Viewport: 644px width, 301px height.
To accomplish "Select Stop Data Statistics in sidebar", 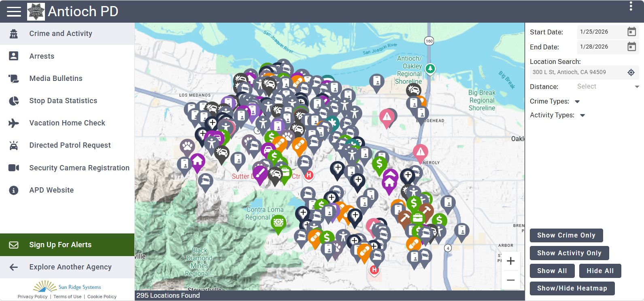I will (x=63, y=101).
